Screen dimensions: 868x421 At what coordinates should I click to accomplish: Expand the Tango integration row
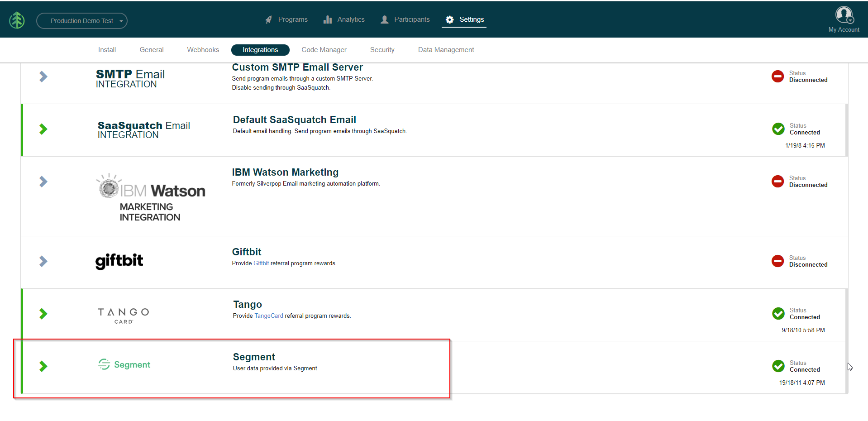coord(43,314)
